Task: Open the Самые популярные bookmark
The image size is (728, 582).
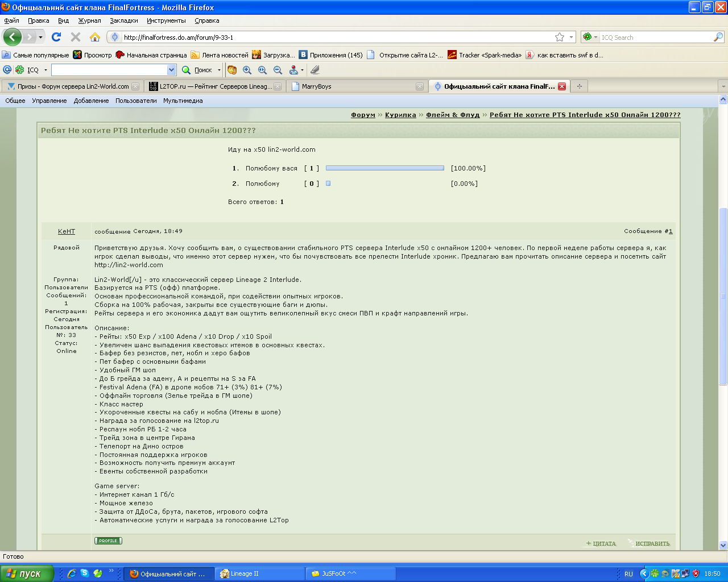Action: (x=35, y=55)
